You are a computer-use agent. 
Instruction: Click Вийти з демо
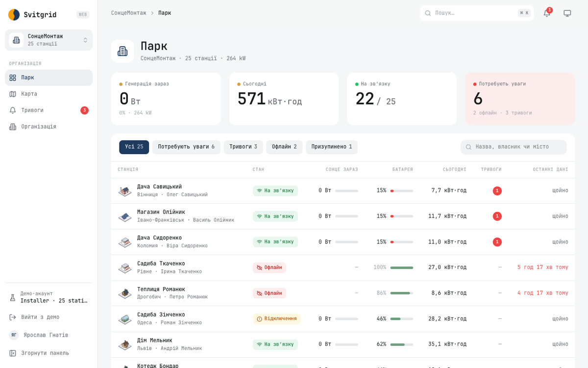[49, 317]
